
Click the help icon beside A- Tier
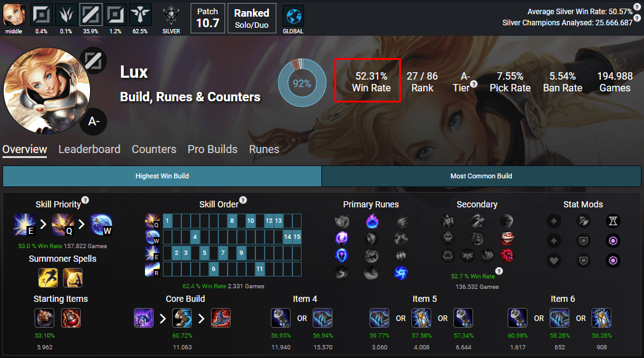(x=474, y=84)
